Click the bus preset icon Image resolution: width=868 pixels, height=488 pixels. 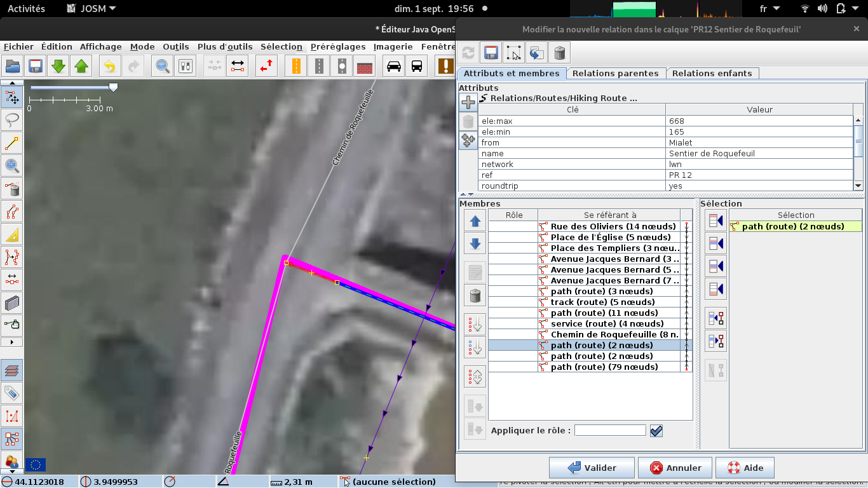(417, 66)
